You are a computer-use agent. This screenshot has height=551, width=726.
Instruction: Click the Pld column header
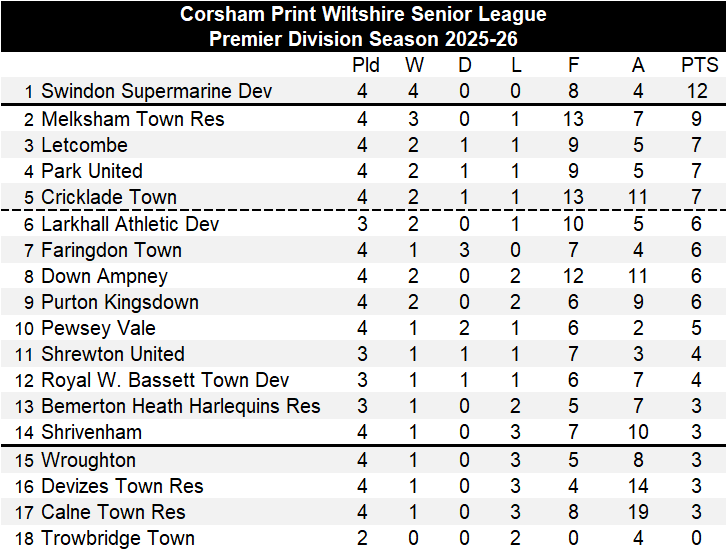366,65
